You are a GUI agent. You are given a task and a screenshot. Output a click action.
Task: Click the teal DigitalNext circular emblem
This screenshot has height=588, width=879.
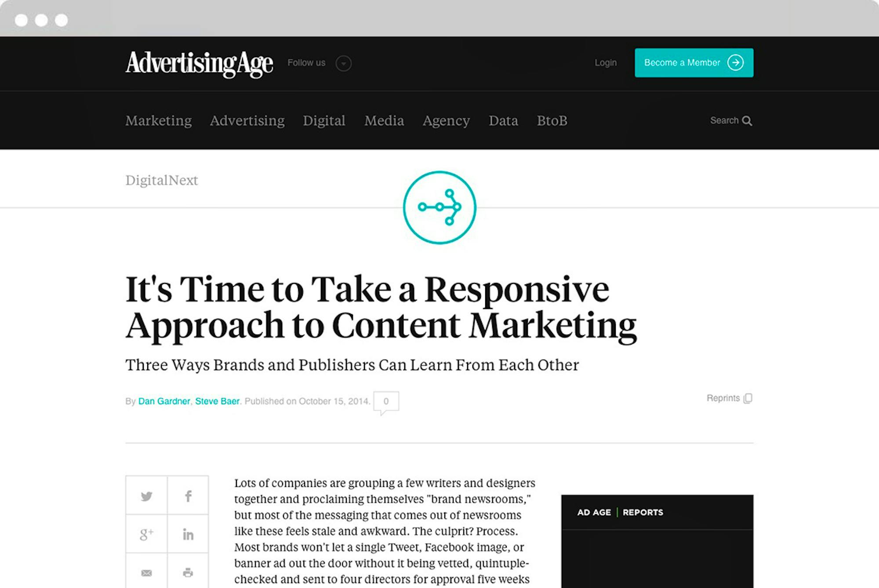tap(439, 207)
